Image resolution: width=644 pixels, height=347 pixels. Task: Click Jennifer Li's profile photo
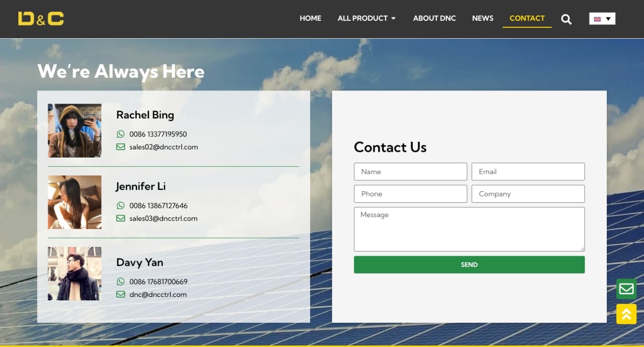pos(75,202)
